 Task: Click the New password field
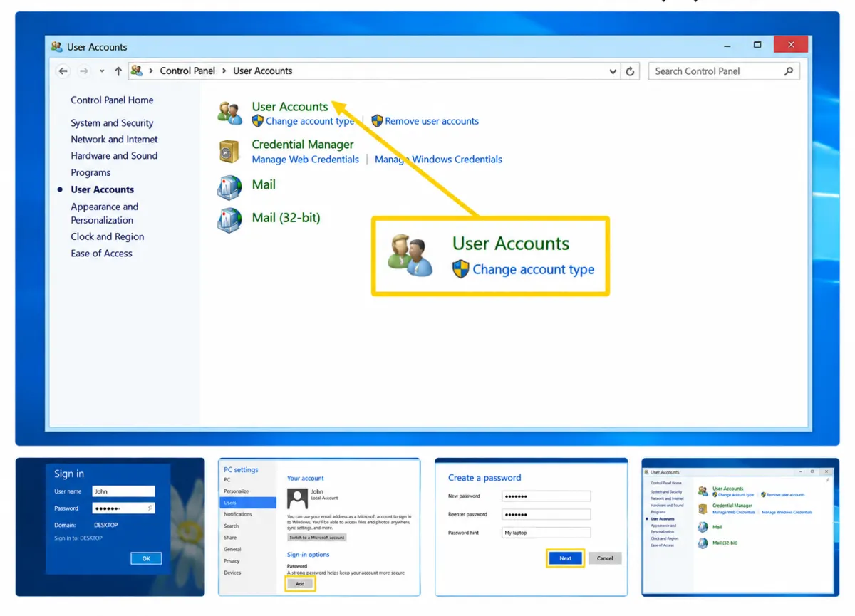coord(546,496)
